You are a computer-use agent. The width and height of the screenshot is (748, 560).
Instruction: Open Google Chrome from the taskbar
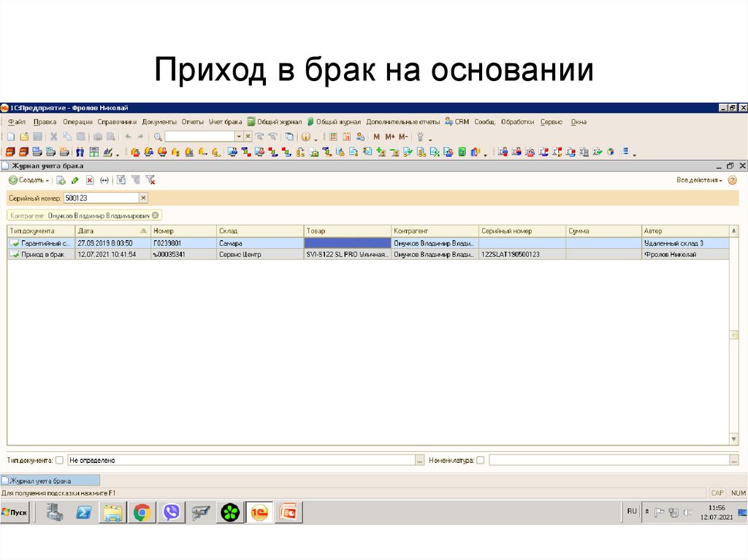142,513
